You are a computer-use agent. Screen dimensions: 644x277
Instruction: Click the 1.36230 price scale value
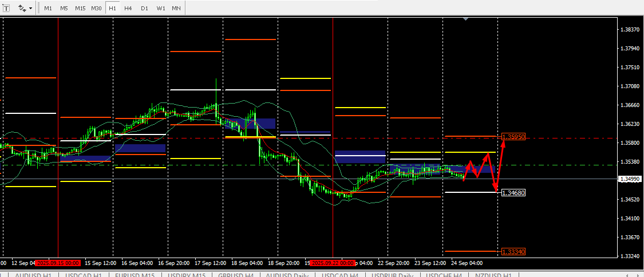click(x=630, y=124)
